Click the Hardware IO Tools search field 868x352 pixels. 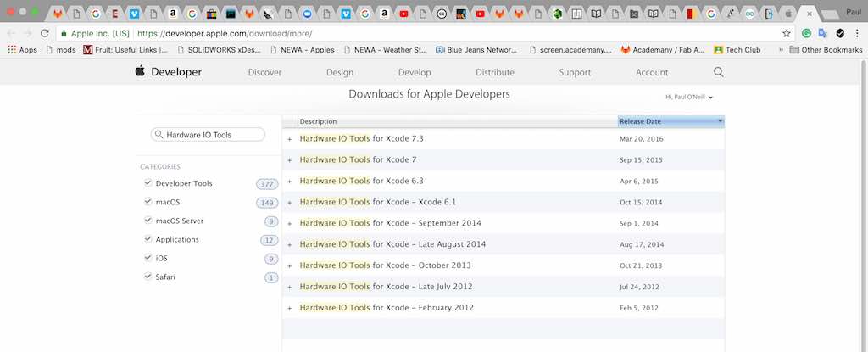pos(209,135)
